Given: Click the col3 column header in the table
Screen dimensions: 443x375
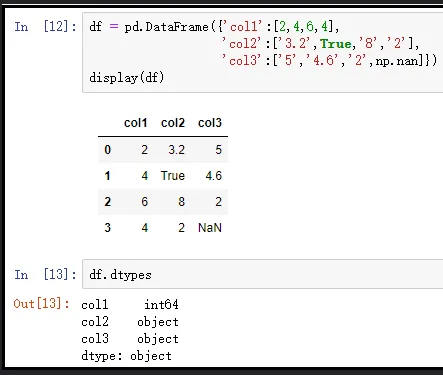Looking at the screenshot, I should click(x=210, y=123).
